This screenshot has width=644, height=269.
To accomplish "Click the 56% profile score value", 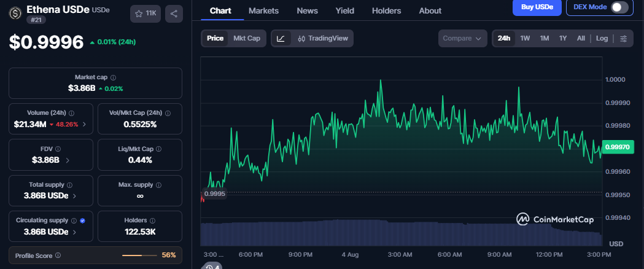I will [169, 255].
